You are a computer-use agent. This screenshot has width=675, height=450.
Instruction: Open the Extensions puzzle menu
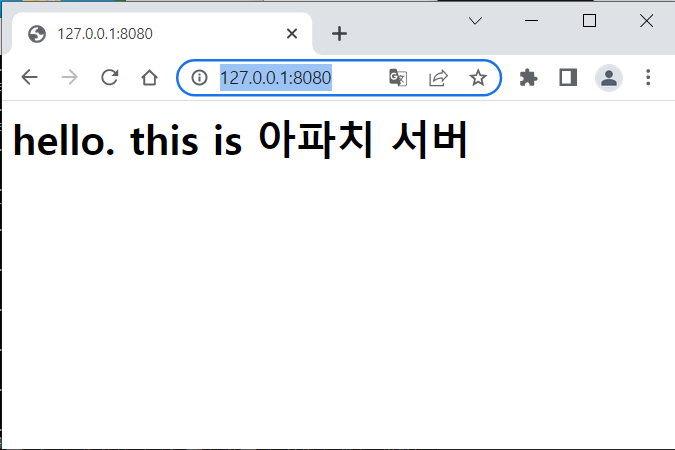(x=528, y=78)
